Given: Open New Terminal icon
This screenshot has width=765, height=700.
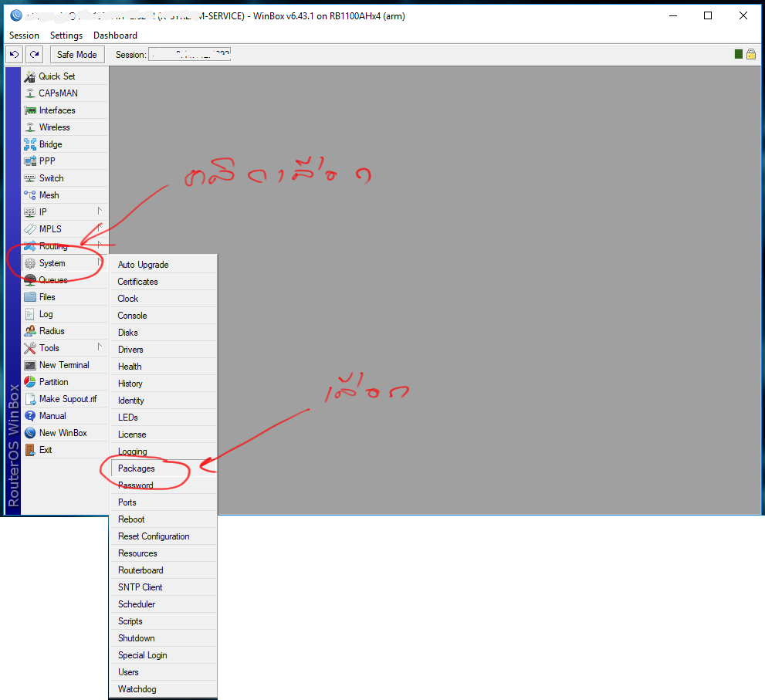Looking at the screenshot, I should (30, 365).
